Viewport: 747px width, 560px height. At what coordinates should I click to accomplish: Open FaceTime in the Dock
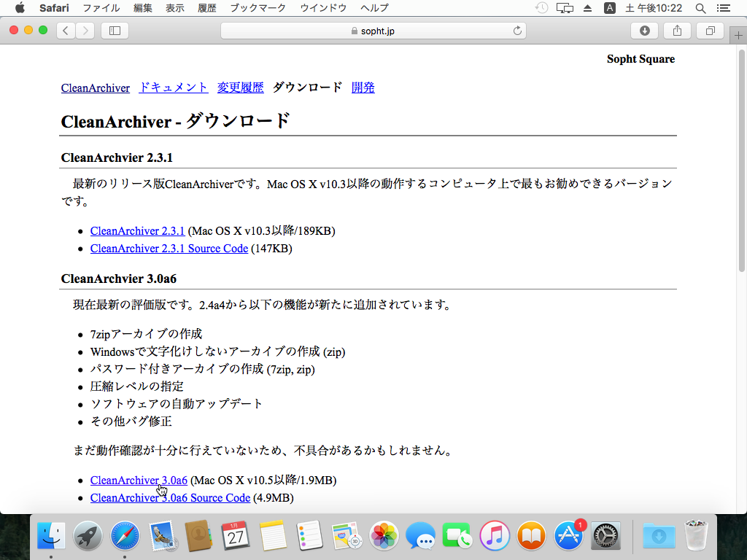[457, 536]
